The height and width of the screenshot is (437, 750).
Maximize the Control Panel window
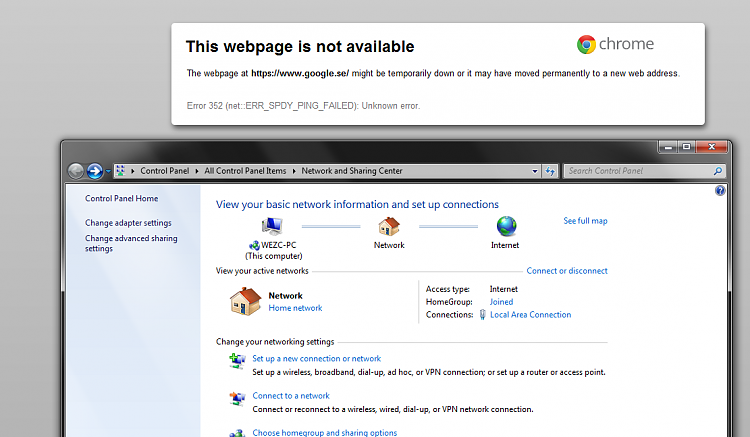click(686, 147)
